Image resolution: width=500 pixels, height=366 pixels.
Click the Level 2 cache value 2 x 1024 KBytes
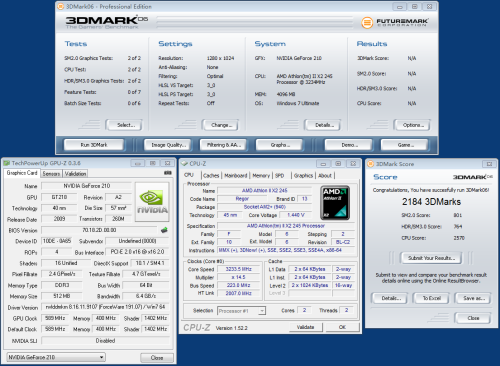pyautogui.click(x=310, y=285)
